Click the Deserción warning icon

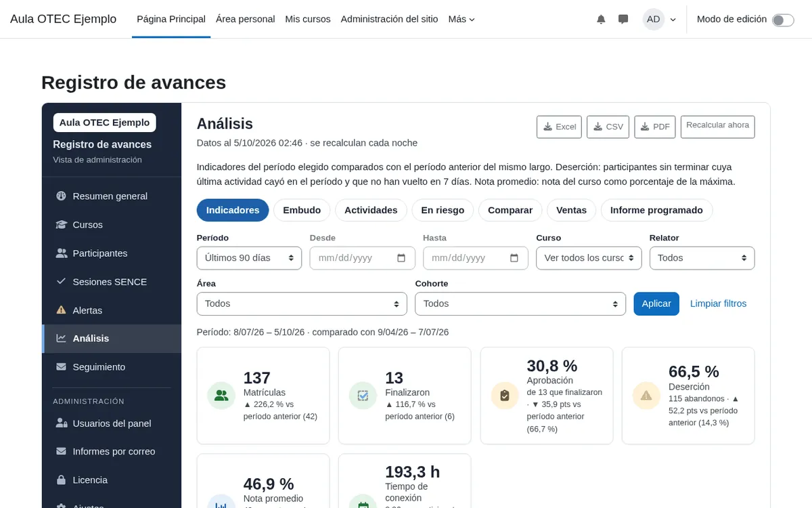[x=646, y=396]
